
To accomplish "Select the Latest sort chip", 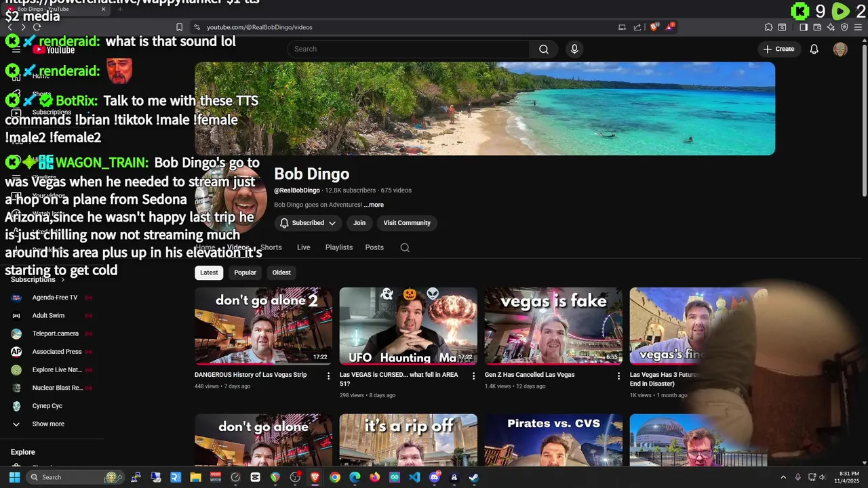I will [209, 272].
